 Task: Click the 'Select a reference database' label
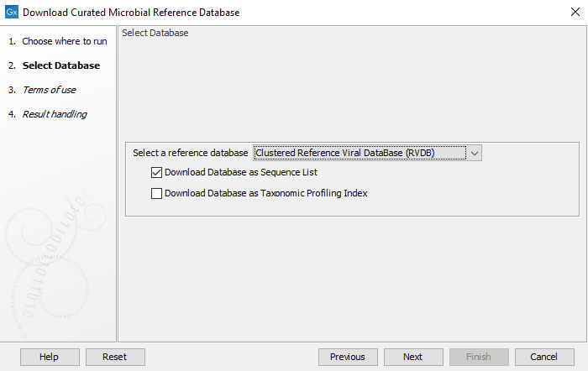click(190, 153)
